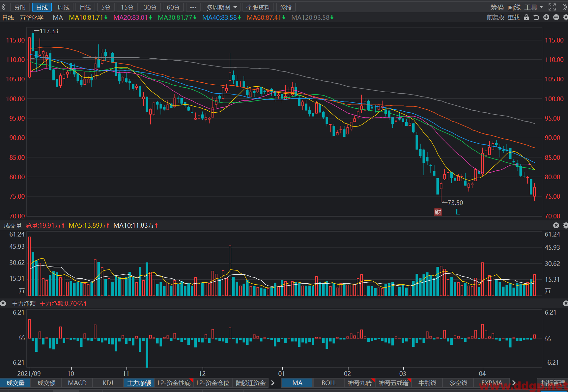The width and height of the screenshot is (568, 392).
Task: Select 陆股通资金 indicator tab
Action: coord(251,383)
